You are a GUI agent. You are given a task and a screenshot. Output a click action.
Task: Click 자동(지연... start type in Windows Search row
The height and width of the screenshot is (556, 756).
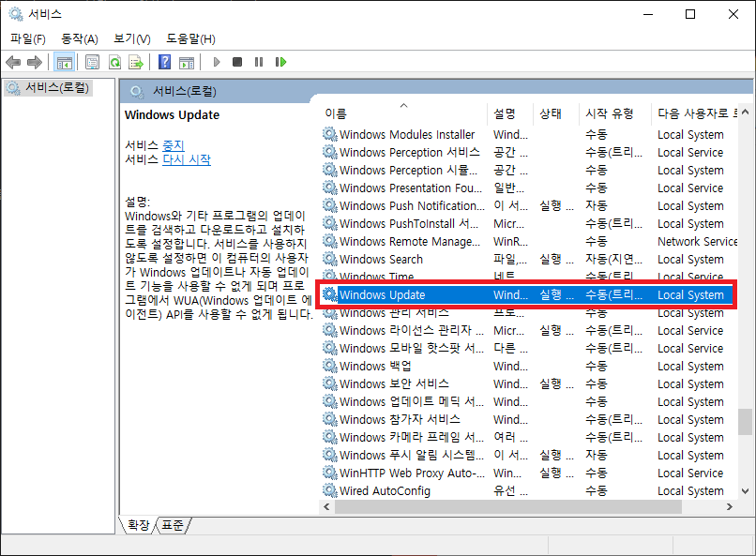(613, 259)
